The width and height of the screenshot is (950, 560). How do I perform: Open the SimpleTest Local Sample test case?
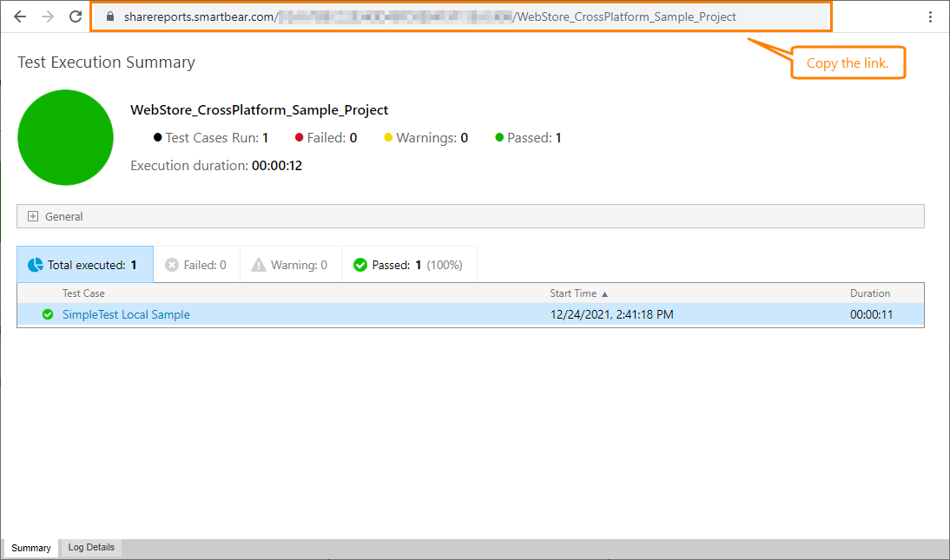pos(126,314)
